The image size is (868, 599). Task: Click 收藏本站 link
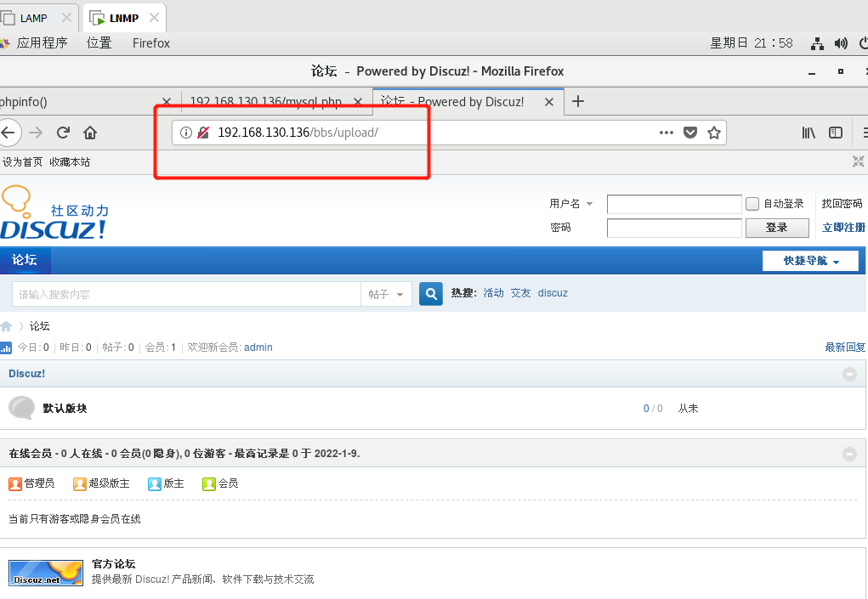pyautogui.click(x=70, y=162)
